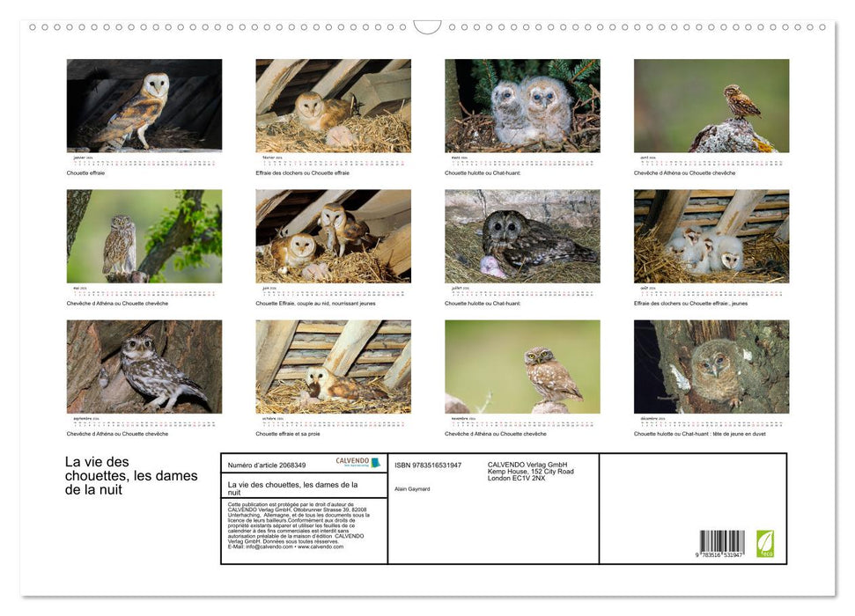
Task: Click the décembre downy young owl photo
Action: [x=711, y=366]
